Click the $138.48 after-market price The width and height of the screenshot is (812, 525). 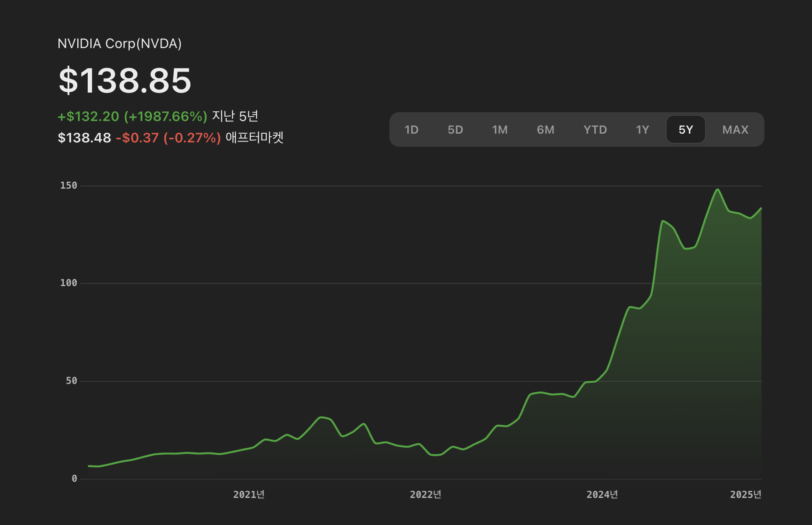pos(84,138)
